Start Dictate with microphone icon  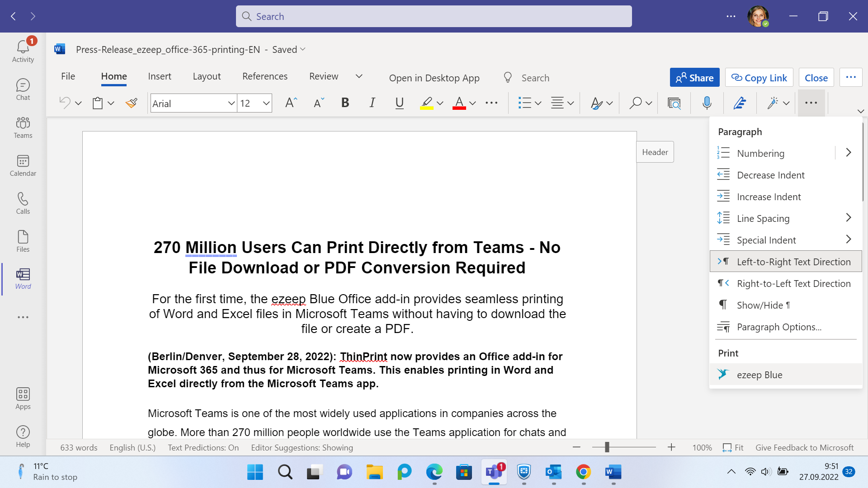pos(707,103)
